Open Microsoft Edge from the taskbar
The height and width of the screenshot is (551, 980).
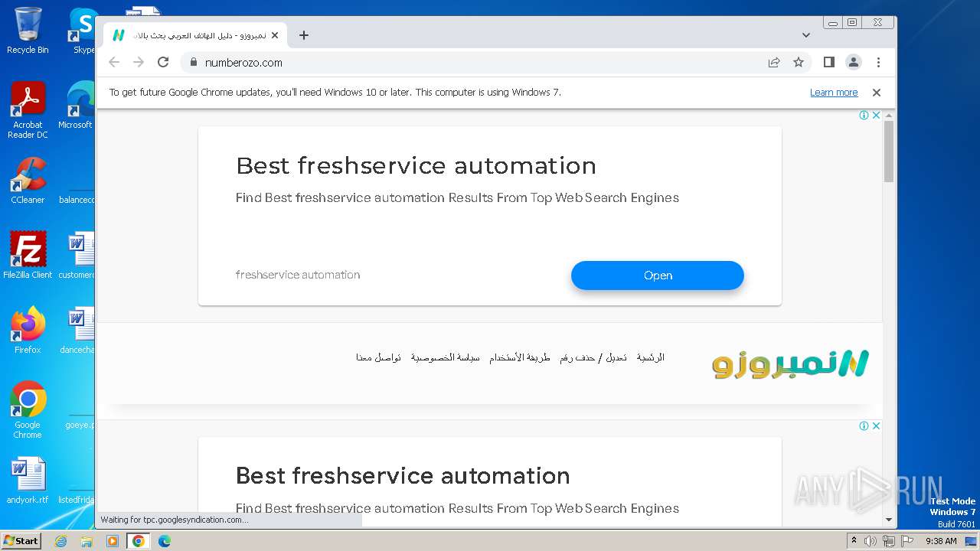pos(164,541)
